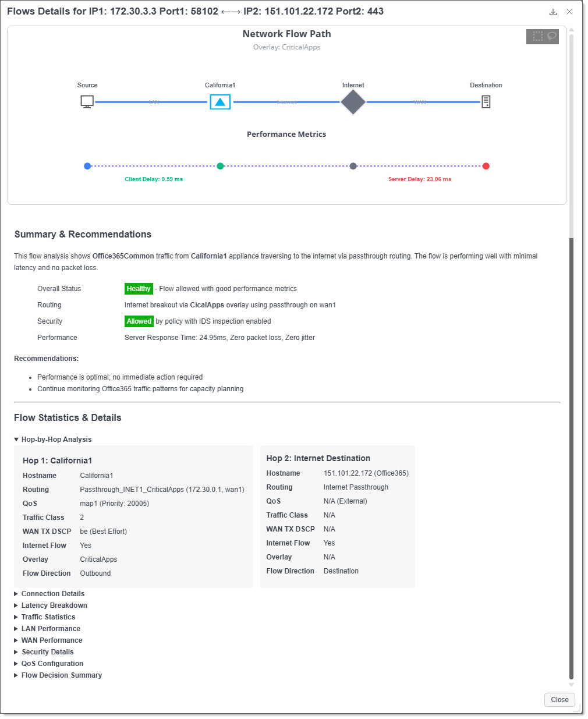Click the Source computer icon
This screenshot has height=719, width=588.
[x=87, y=102]
